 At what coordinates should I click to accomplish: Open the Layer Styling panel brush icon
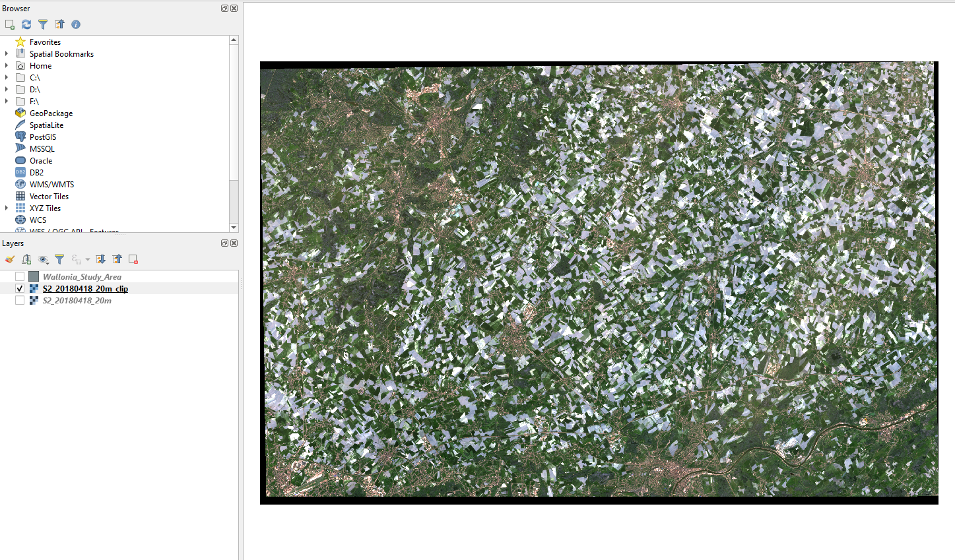coord(9,259)
